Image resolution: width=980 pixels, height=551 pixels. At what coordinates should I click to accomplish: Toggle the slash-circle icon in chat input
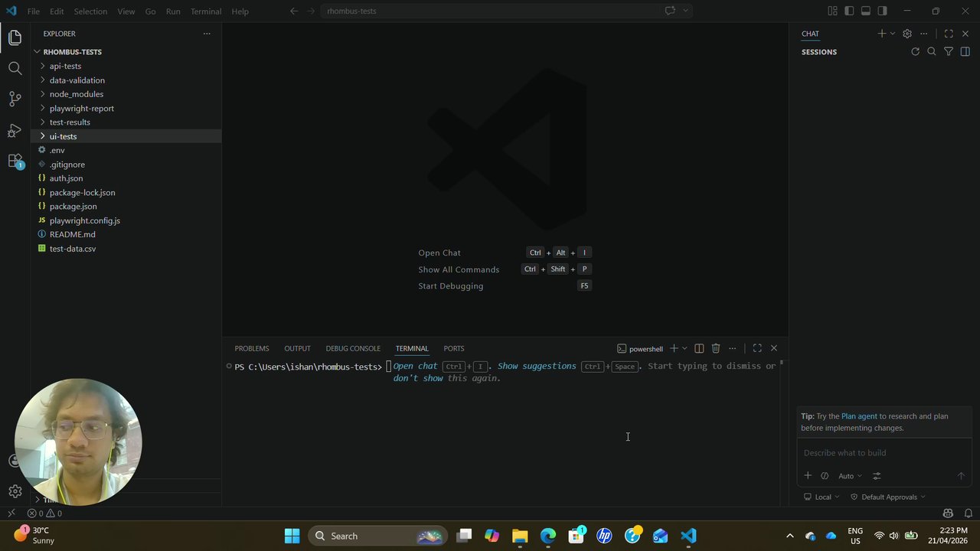(825, 476)
